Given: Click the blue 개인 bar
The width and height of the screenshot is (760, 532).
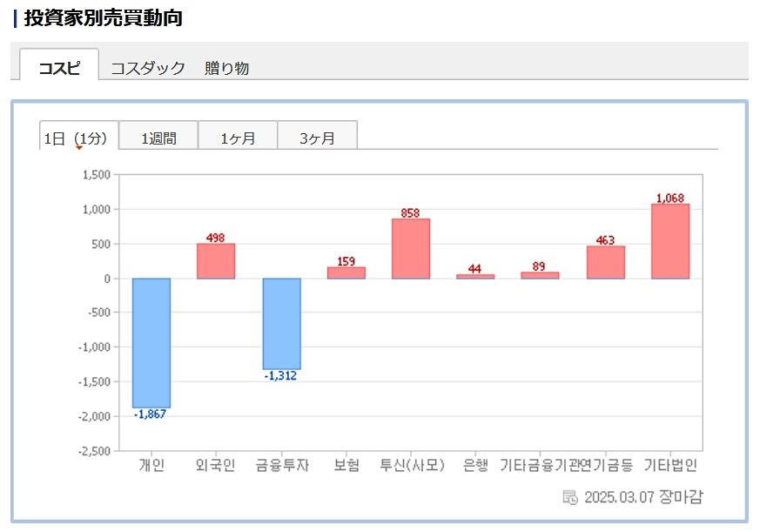Looking at the screenshot, I should [151, 342].
